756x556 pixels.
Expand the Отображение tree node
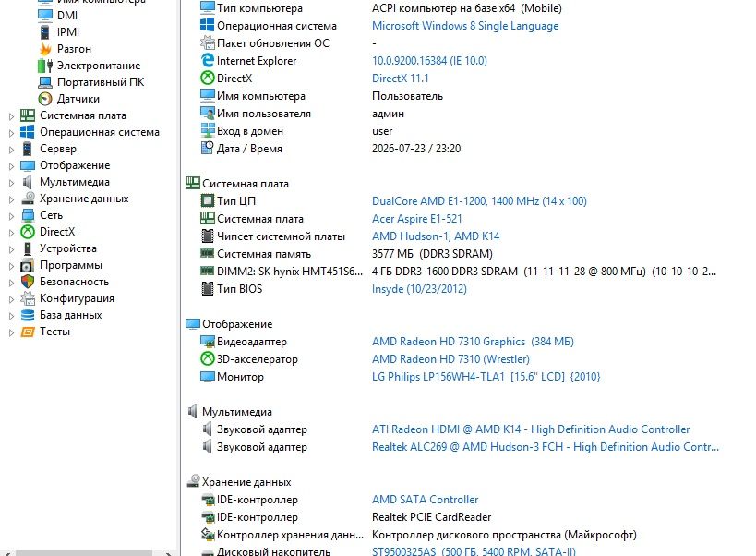pos(11,166)
